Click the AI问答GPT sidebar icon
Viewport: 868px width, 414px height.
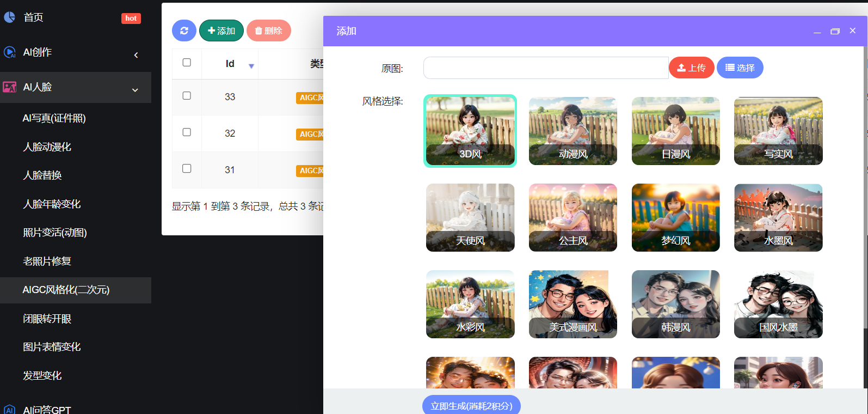click(9, 410)
